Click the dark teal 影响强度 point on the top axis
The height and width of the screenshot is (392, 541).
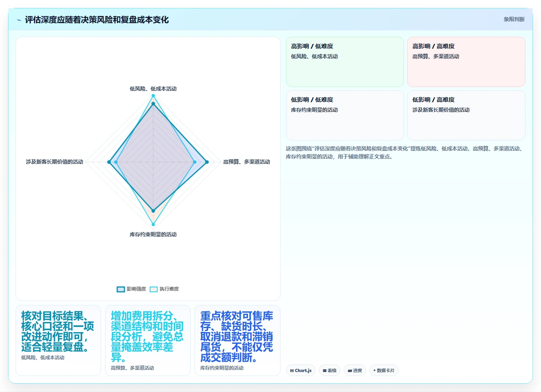tap(153, 104)
